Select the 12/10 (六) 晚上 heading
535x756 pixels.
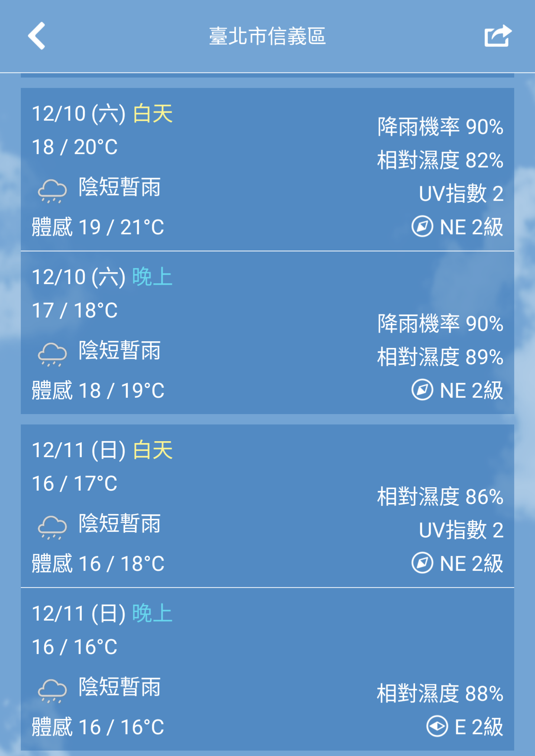(102, 277)
